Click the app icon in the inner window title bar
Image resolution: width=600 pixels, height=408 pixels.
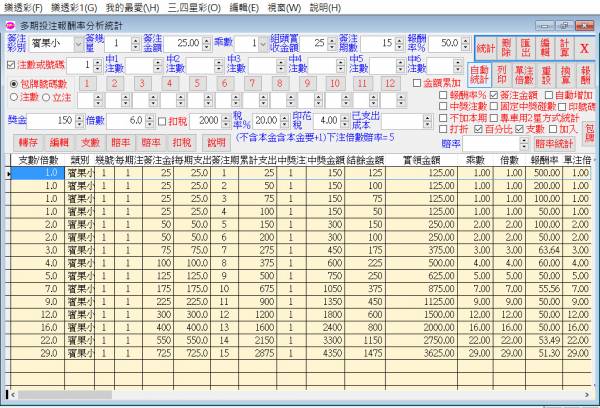[10, 23]
